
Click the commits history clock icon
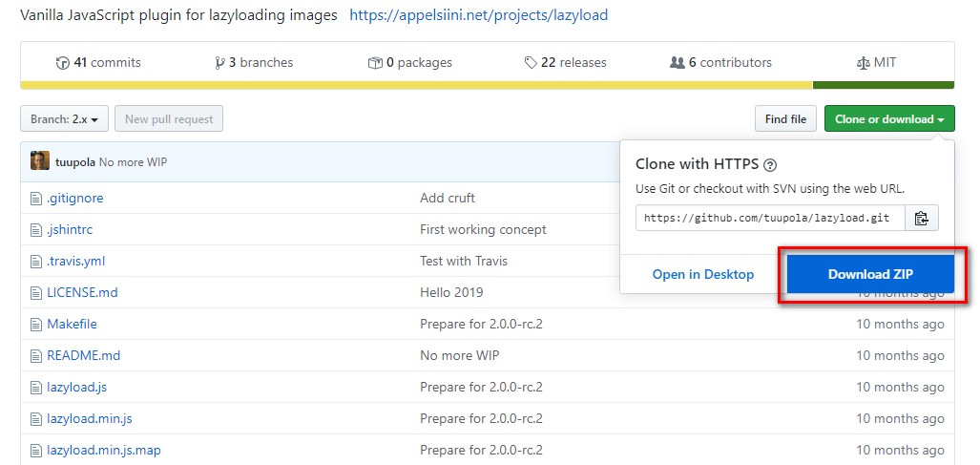pos(62,62)
